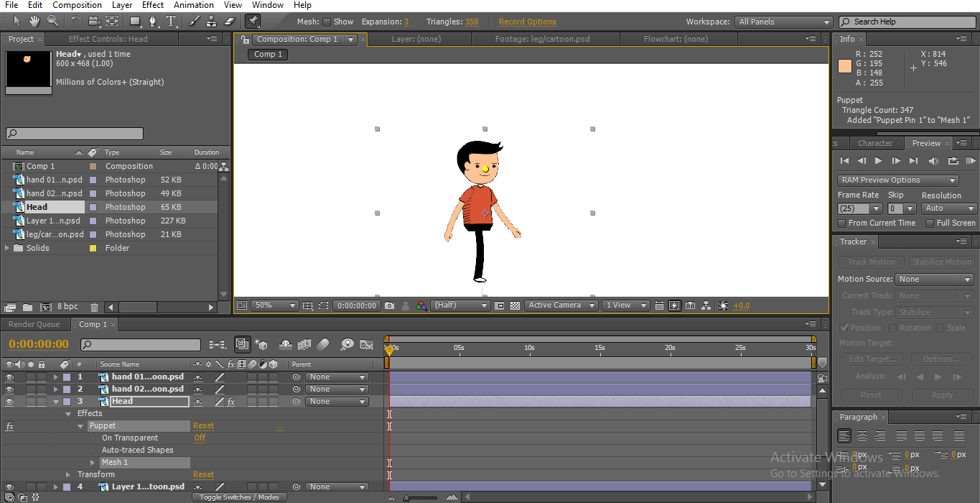Viewport: 980px width, 503px height.
Task: Open the magnification 50% dropdown
Action: [x=276, y=305]
